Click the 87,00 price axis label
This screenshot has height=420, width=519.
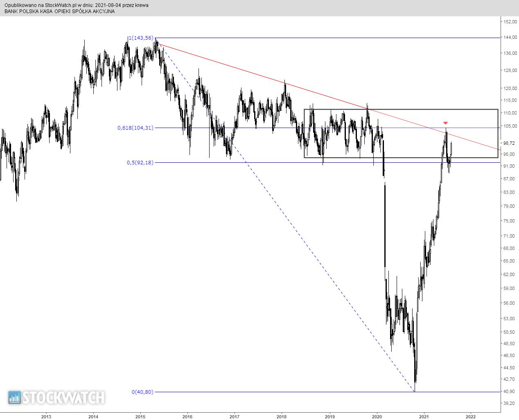[510, 179]
